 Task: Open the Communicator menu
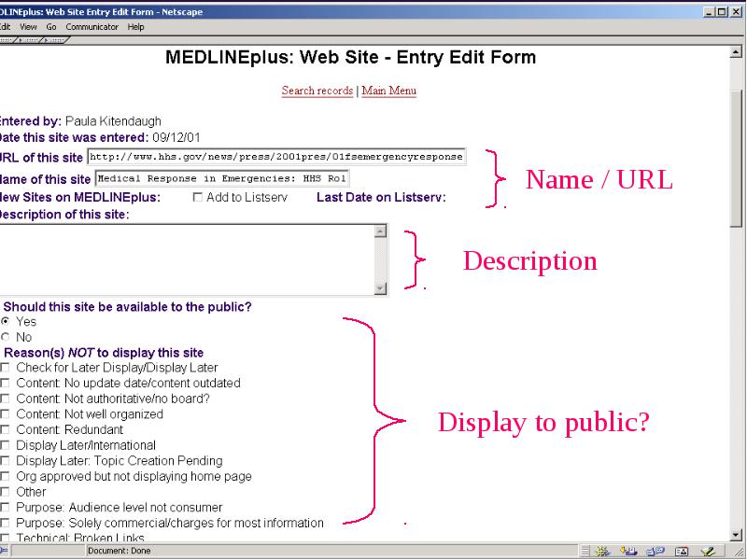click(92, 27)
